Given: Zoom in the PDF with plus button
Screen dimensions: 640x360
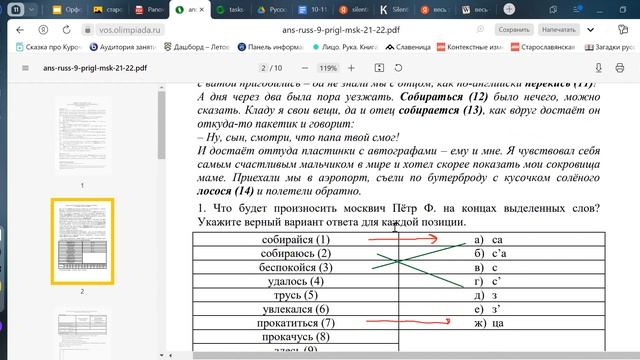Looking at the screenshot, I should tap(351, 68).
